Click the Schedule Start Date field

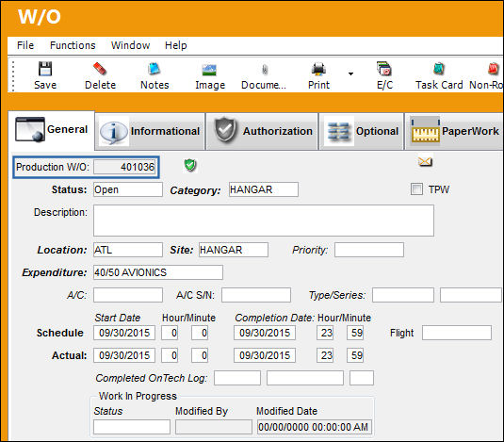pos(124,333)
